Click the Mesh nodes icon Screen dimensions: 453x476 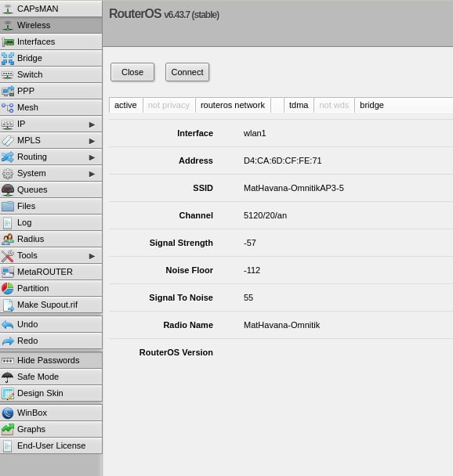(x=8, y=107)
